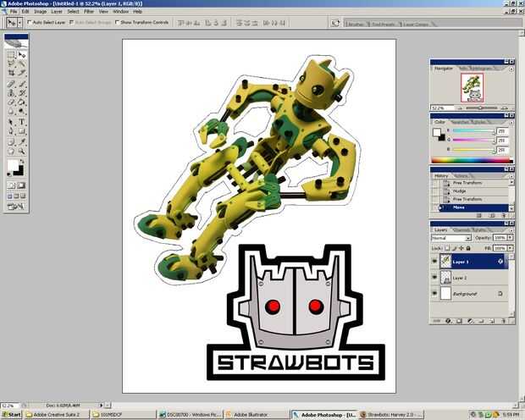This screenshot has width=525, height=420.
Task: Toggle the lock image pixels button
Action: coord(455,248)
